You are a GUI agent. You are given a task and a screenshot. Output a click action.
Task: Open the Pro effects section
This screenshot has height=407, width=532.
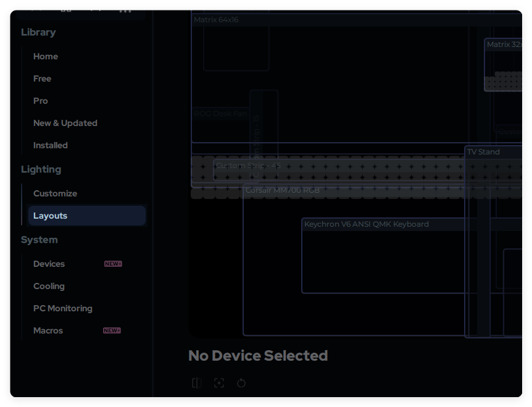tap(40, 101)
